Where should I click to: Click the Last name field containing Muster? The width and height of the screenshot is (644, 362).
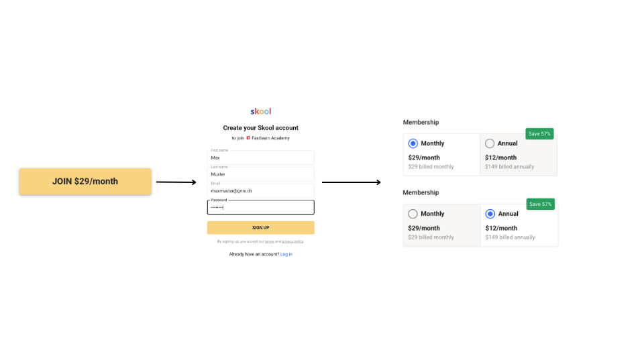pyautogui.click(x=260, y=174)
